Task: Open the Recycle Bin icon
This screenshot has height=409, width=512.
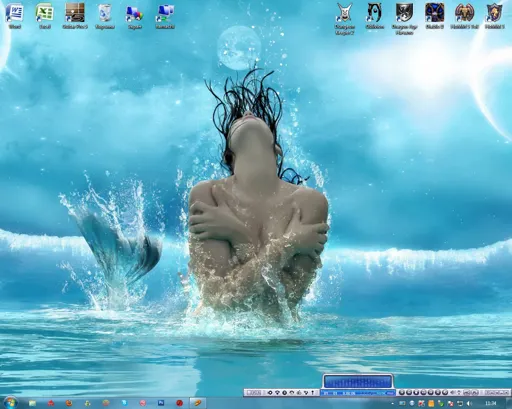Action: pyautogui.click(x=105, y=15)
